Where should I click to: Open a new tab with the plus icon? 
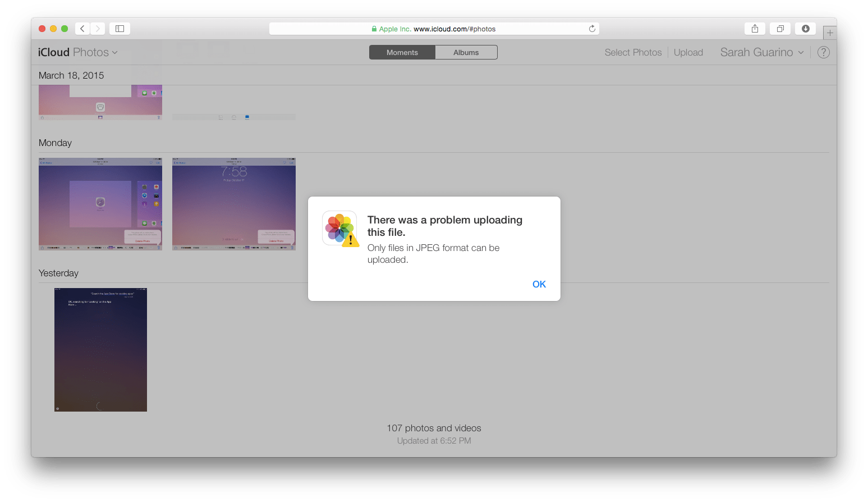point(829,32)
